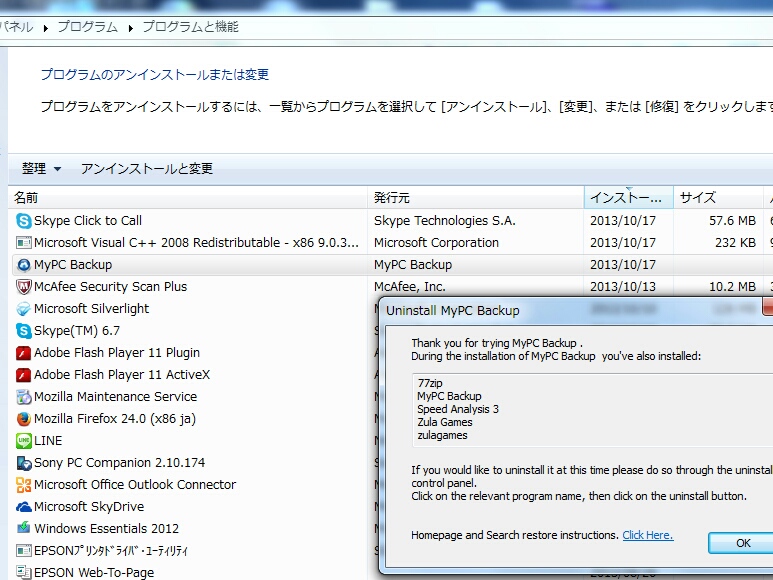
Task: Select MyPC Backup entry in dialog list
Action: pos(449,396)
